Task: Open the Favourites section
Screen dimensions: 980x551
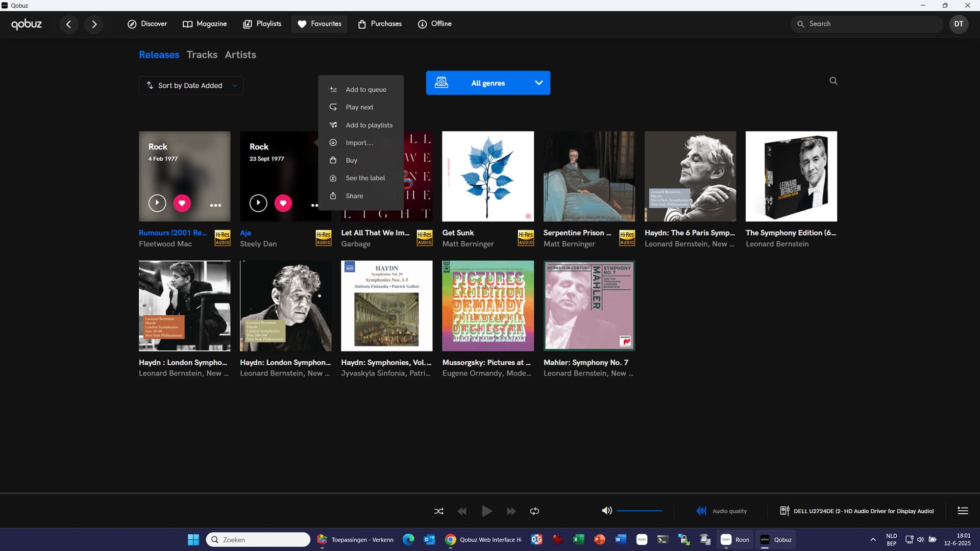Action: click(x=319, y=24)
